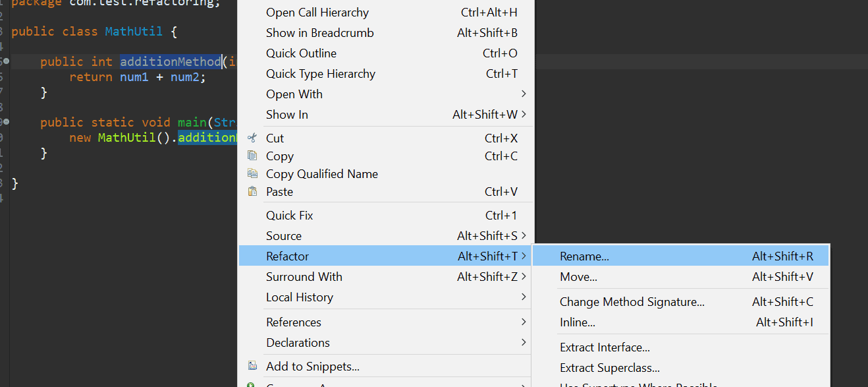868x387 pixels.
Task: Expand the Local History submenu
Action: (385, 297)
